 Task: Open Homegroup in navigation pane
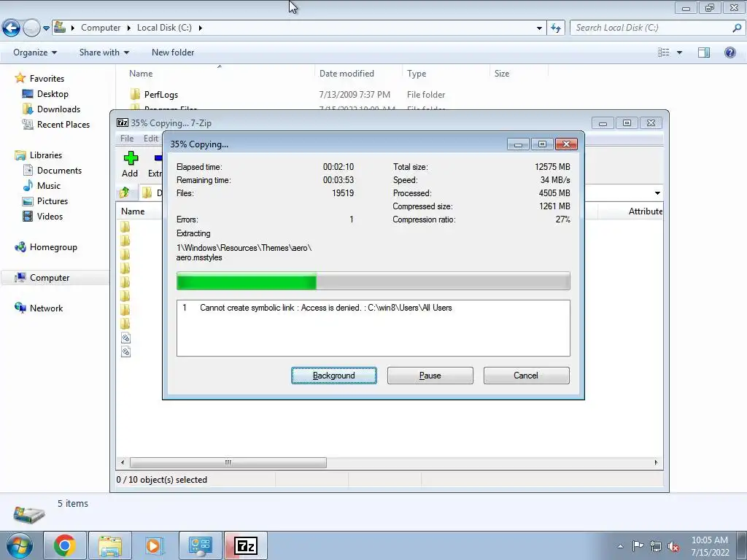coord(53,247)
